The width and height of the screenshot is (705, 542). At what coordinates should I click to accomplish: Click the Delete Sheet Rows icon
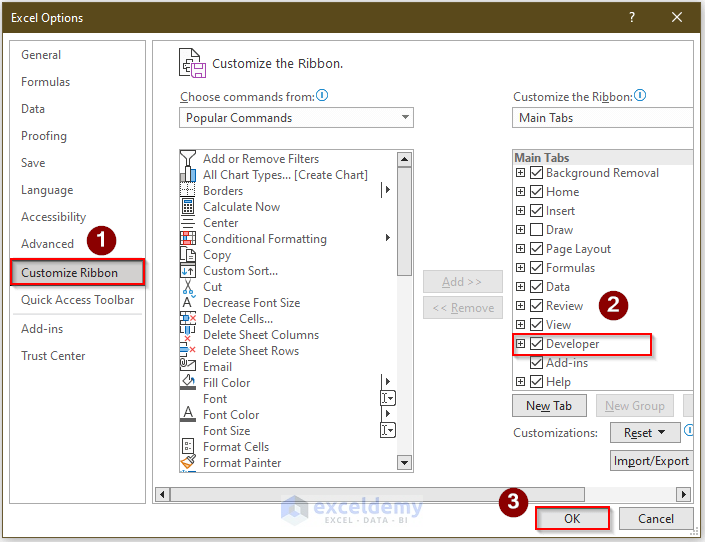(187, 350)
